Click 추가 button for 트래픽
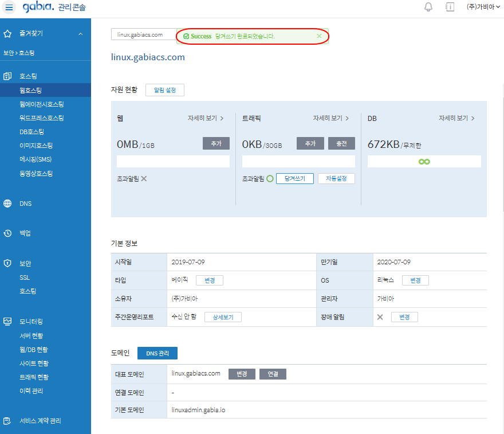 coord(310,143)
